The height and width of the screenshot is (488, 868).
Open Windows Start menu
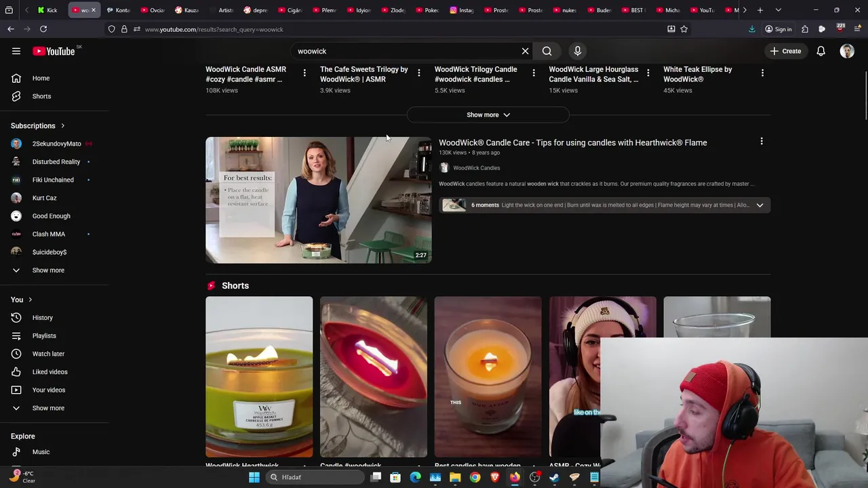254,477
